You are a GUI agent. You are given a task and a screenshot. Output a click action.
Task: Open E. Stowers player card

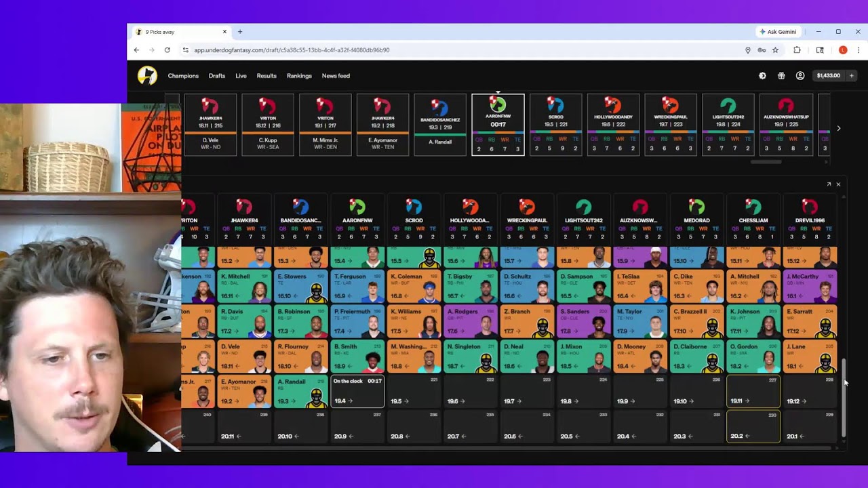click(x=300, y=287)
